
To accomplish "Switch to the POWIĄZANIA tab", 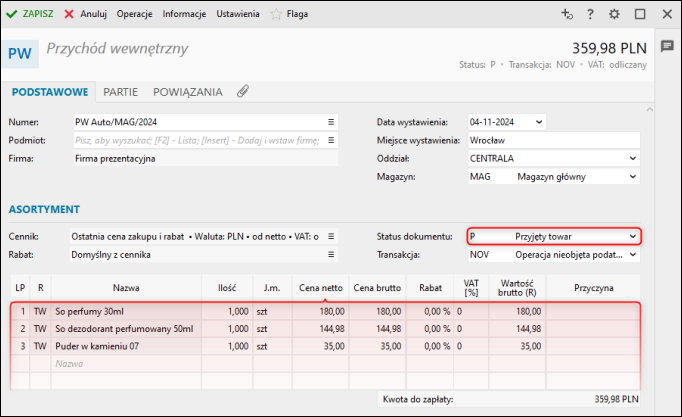I will [188, 91].
